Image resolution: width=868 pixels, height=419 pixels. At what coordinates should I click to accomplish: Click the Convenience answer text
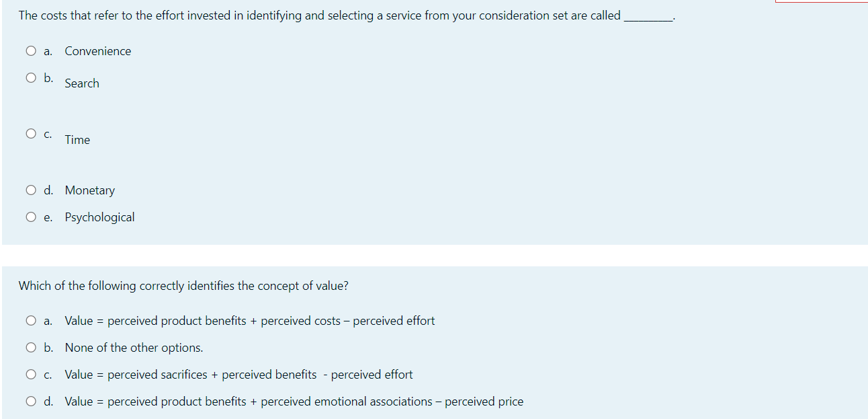(98, 51)
